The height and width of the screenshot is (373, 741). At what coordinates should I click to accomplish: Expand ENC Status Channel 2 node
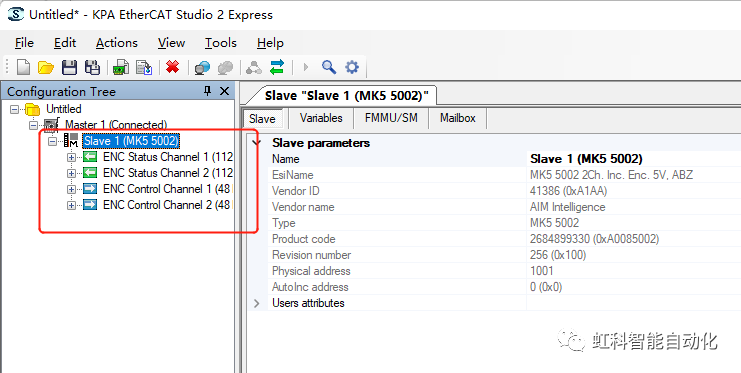[71, 173]
